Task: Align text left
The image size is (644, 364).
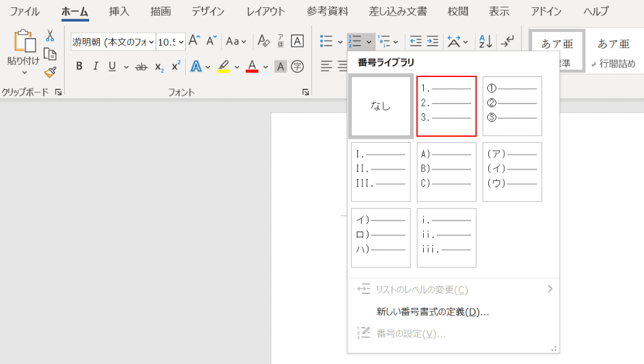Action: (327, 67)
